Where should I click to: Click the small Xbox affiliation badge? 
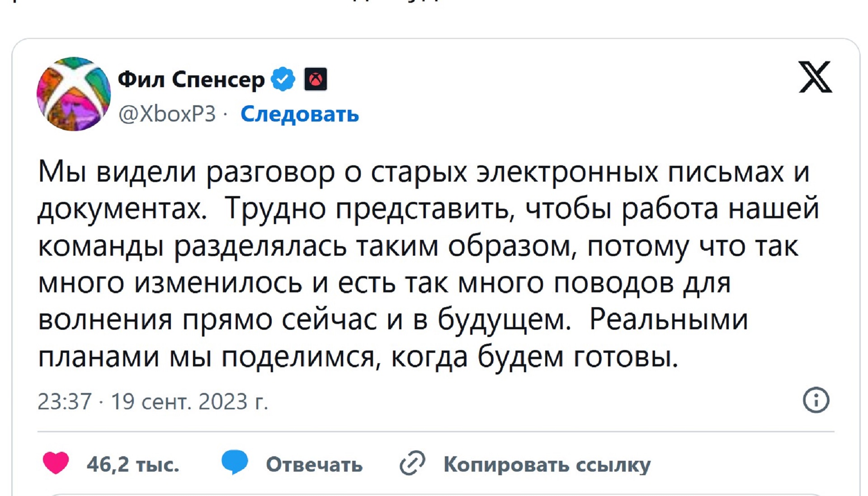click(316, 80)
